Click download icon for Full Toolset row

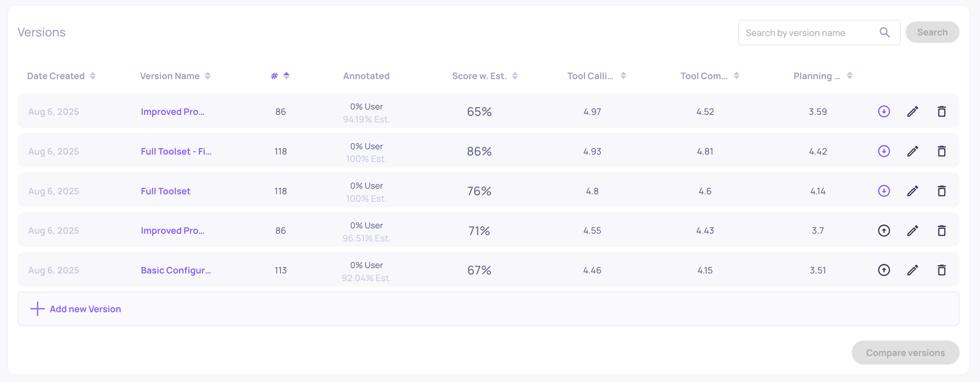click(x=884, y=191)
